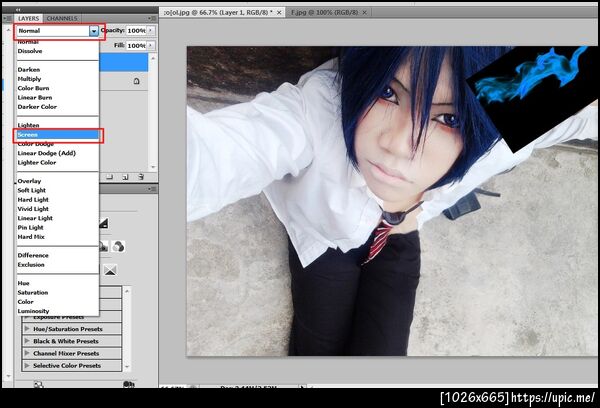Click the clip-to-layer icon at Adjustments panel bottom
This screenshot has height=408, width=600.
click(x=129, y=384)
